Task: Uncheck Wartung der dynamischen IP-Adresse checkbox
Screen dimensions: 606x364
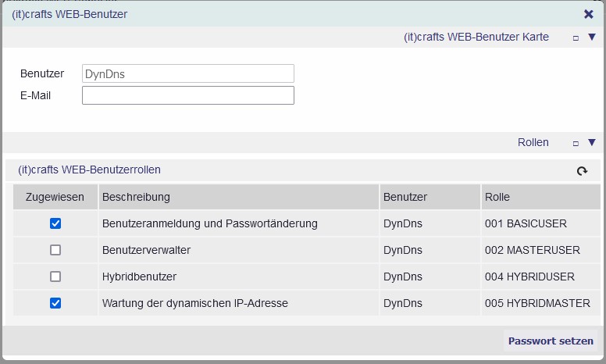Action: pos(55,303)
